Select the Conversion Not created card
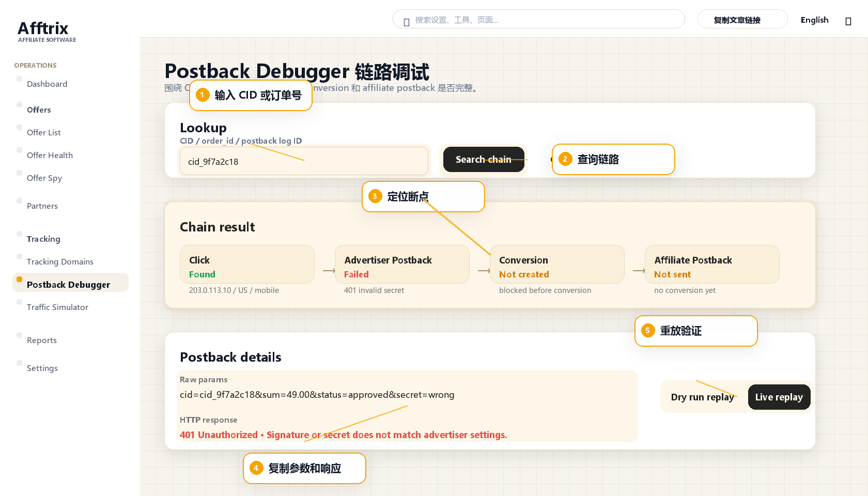 pyautogui.click(x=557, y=265)
